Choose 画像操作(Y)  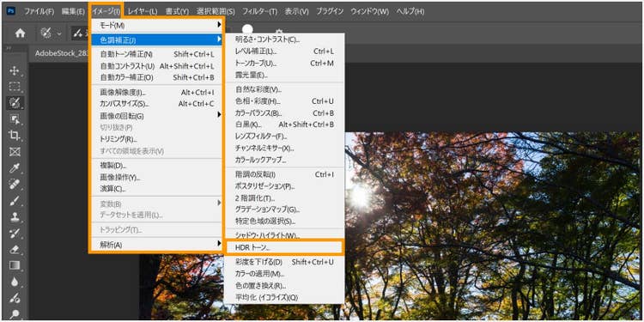point(156,178)
